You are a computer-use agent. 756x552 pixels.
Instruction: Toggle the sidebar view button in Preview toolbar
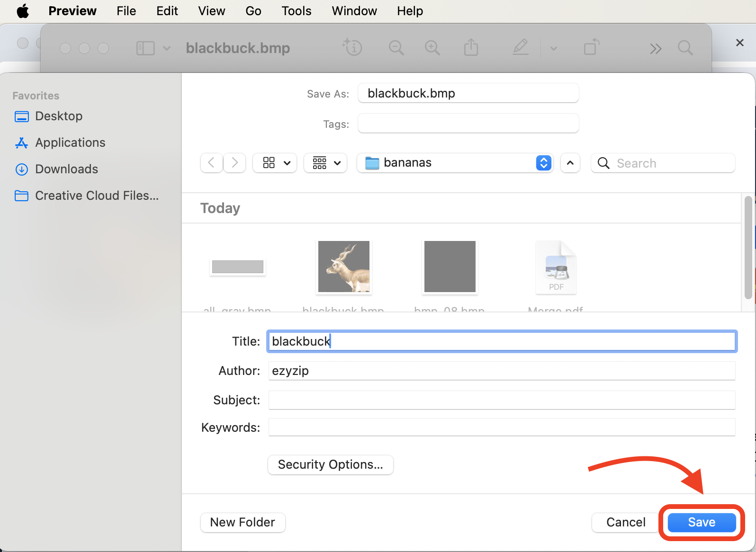pos(145,48)
